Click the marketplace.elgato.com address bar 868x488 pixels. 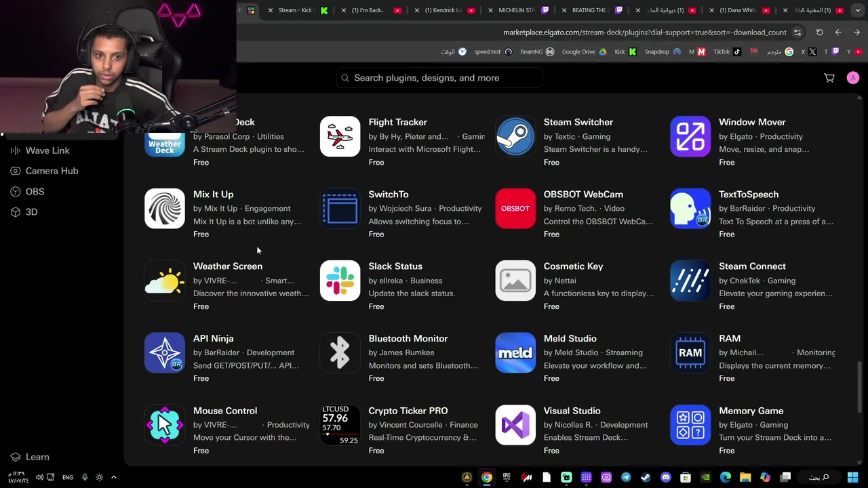[x=644, y=33]
